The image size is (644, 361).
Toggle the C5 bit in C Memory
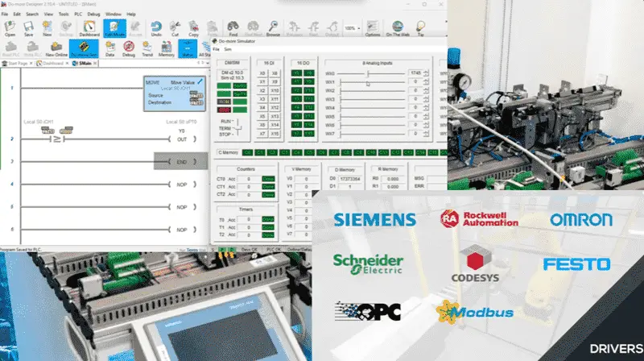point(309,152)
